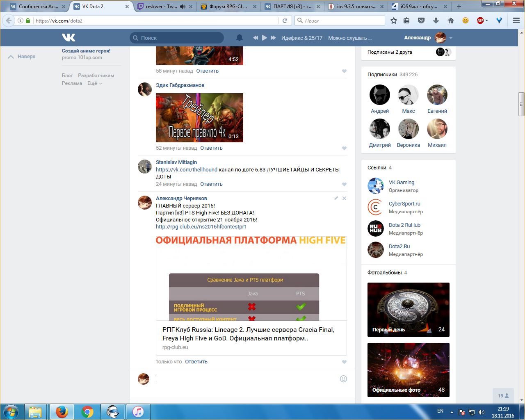Click the page vertical scrollbar
Image resolution: width=525 pixels, height=420 pixels.
pyautogui.click(x=522, y=103)
